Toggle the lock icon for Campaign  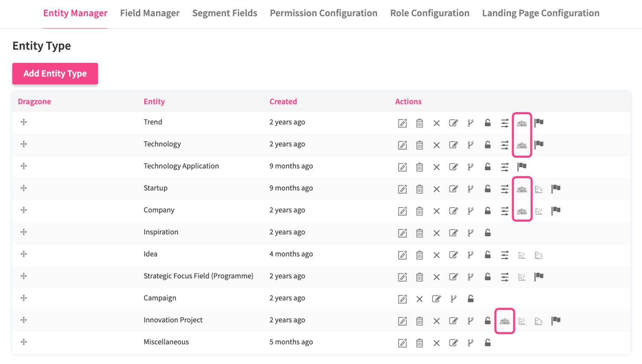click(x=471, y=299)
